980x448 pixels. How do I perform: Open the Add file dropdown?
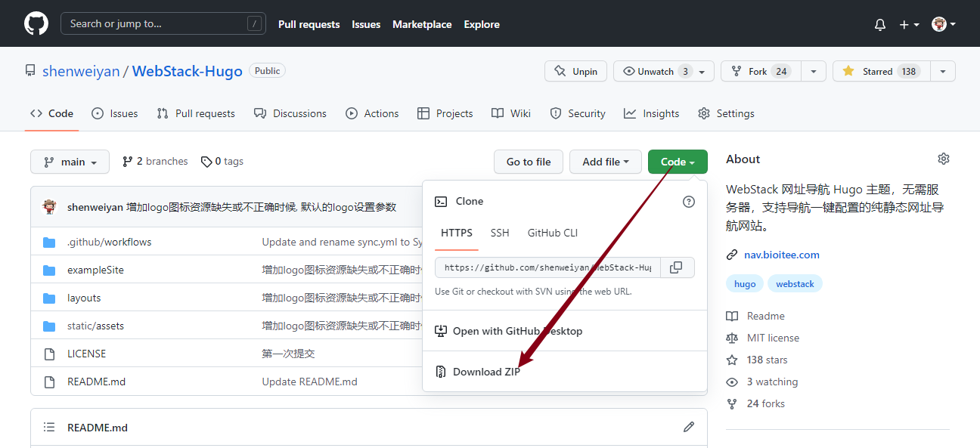click(605, 162)
